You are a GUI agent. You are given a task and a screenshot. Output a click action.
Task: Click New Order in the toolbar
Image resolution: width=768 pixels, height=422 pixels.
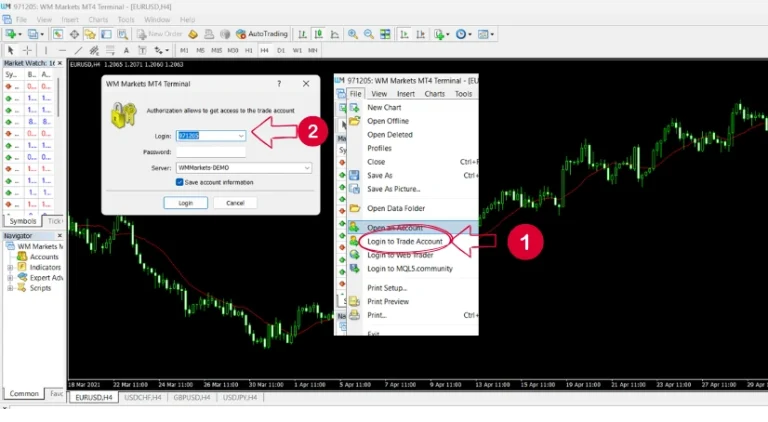tap(160, 34)
